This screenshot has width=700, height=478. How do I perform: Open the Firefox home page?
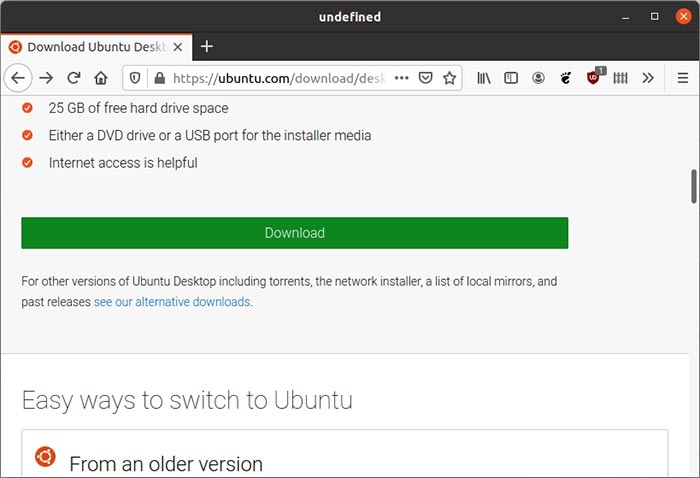[x=101, y=78]
